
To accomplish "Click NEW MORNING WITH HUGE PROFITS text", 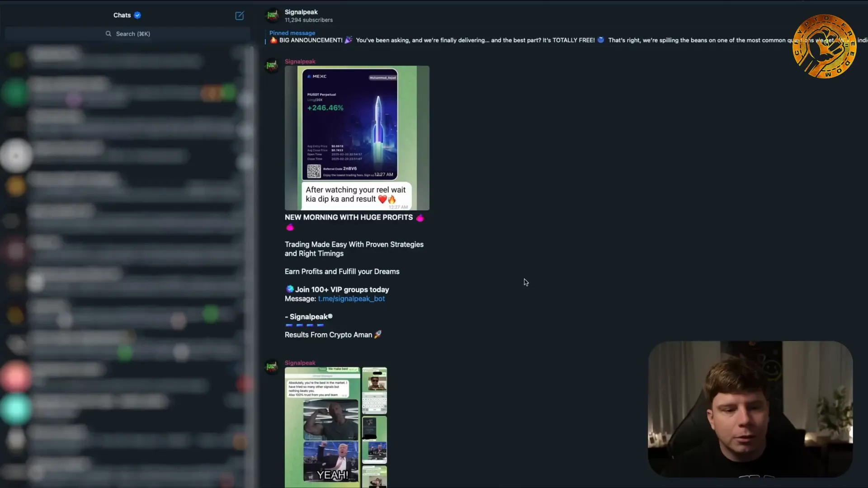I will click(x=349, y=217).
